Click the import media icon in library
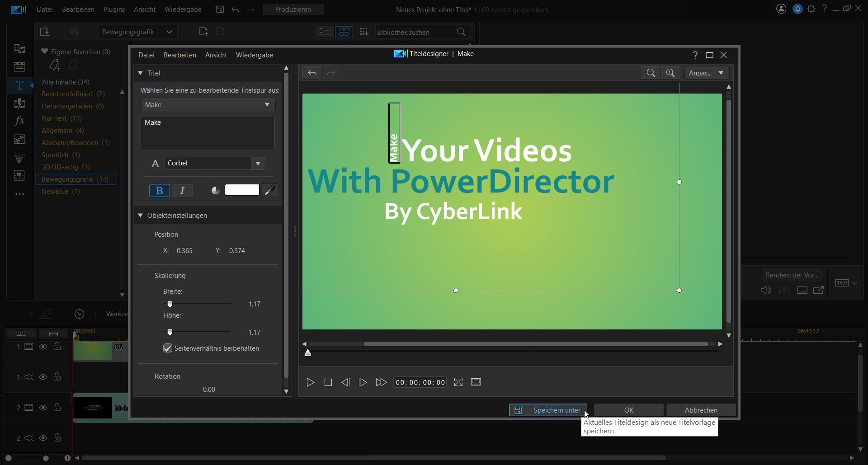Screen dimensions: 868x465 45,32
